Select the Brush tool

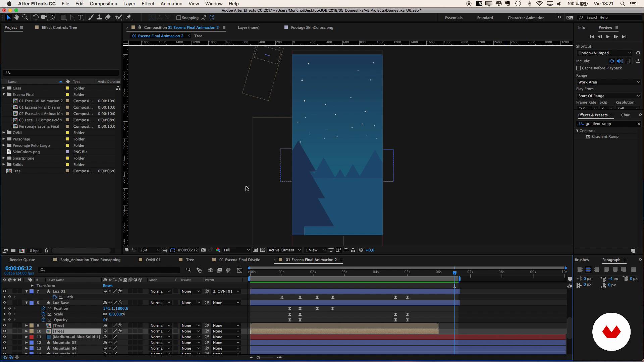[x=91, y=17]
